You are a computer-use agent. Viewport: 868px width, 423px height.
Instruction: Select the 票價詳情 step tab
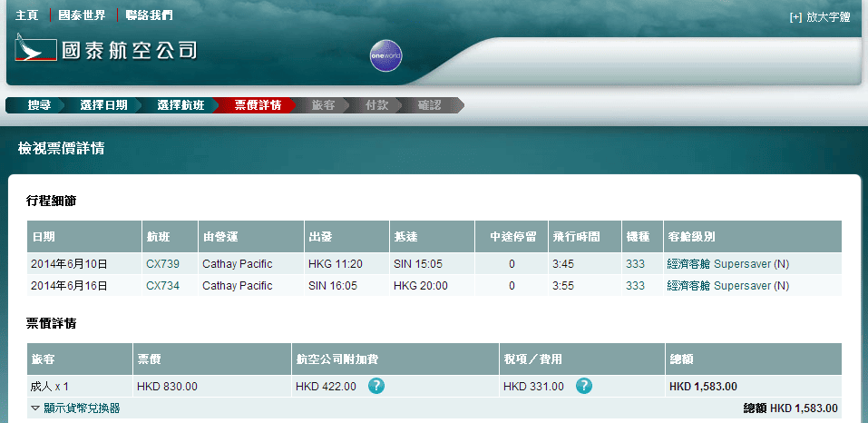click(x=258, y=105)
